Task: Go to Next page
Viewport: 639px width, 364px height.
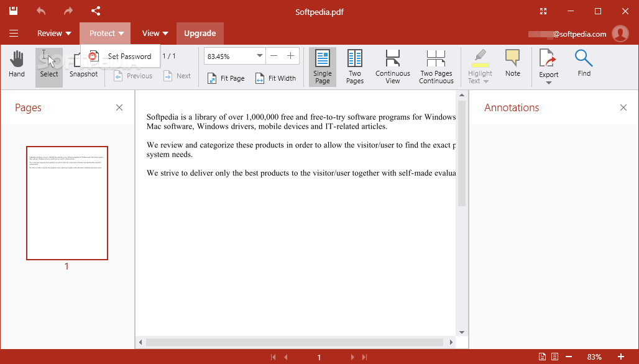Action: 177,76
